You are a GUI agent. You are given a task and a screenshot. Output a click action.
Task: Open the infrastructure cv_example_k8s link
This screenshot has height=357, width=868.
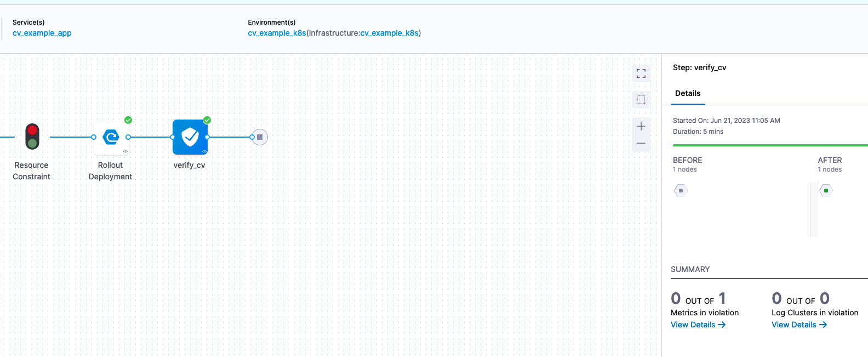point(389,33)
